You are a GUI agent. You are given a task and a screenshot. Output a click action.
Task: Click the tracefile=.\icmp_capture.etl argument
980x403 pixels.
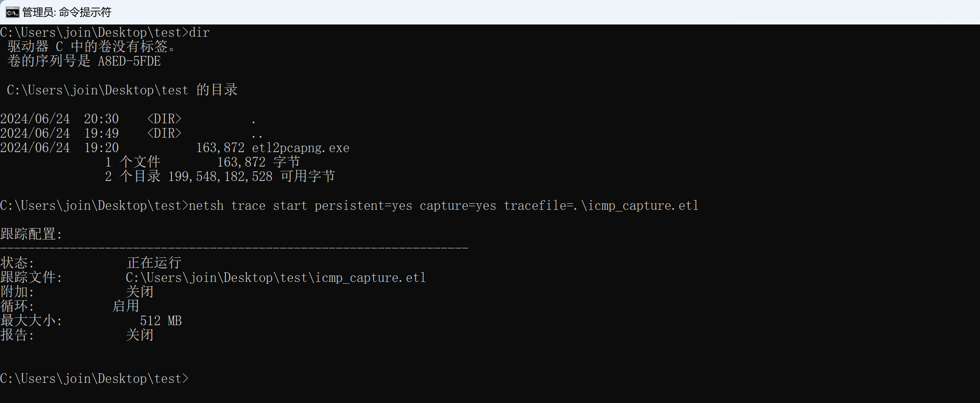[601, 205]
